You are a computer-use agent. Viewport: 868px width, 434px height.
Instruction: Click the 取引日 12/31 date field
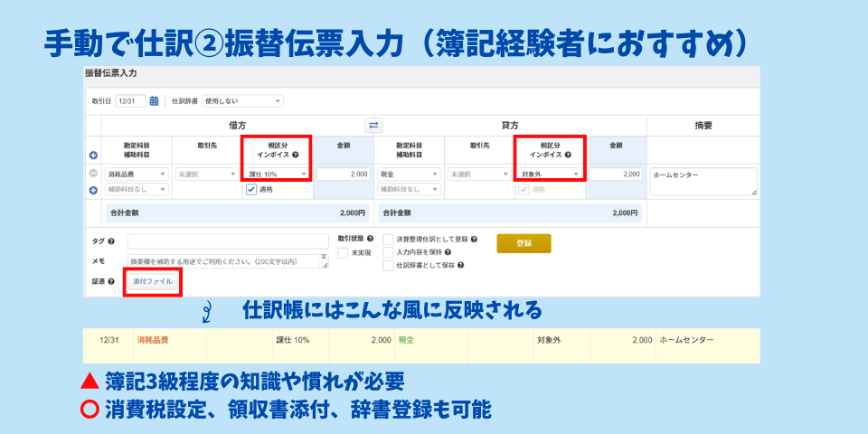tap(131, 101)
